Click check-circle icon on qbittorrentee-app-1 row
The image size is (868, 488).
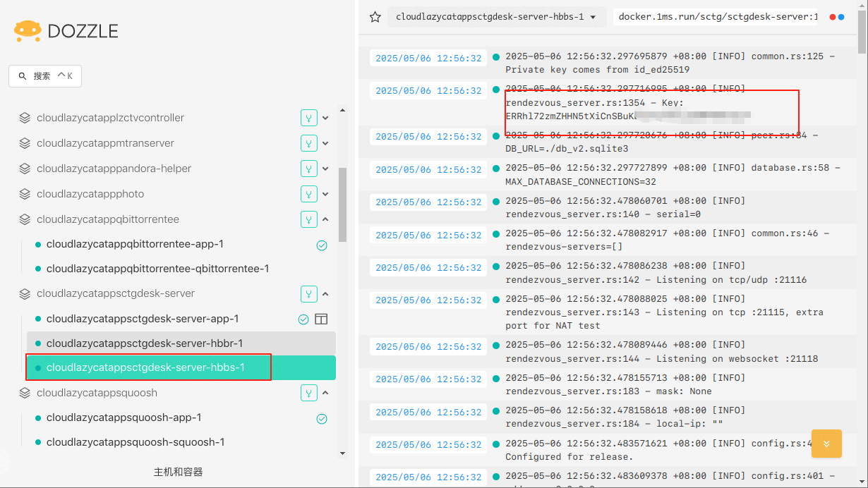[322, 245]
